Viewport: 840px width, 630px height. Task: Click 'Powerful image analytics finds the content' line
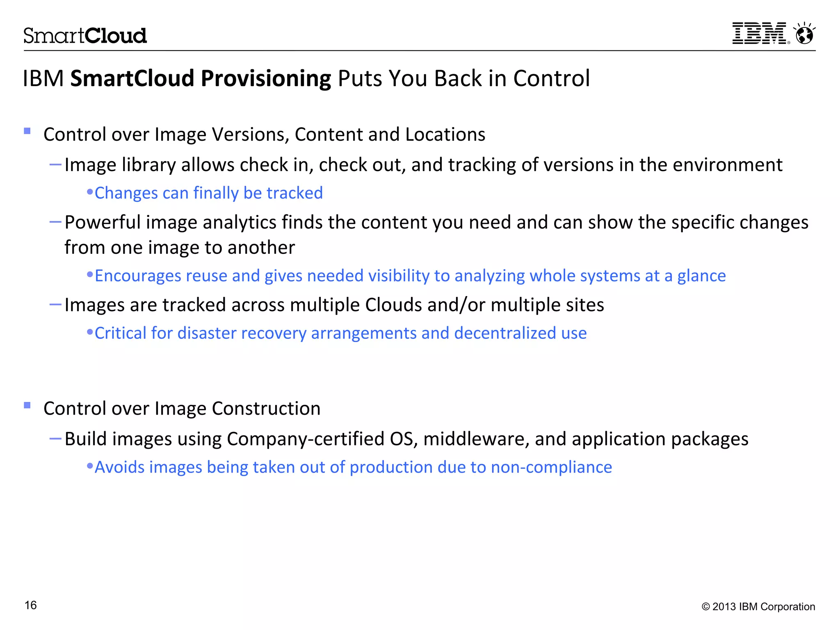436,222
